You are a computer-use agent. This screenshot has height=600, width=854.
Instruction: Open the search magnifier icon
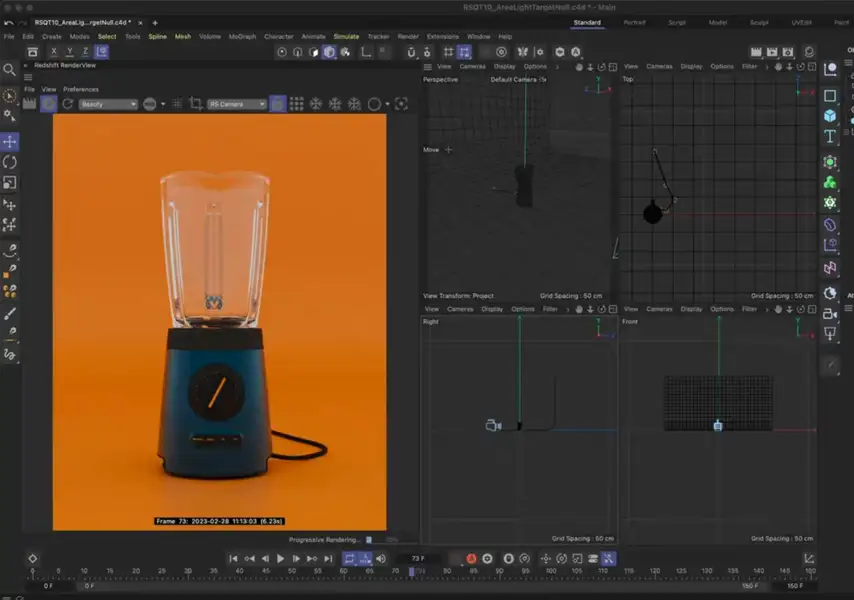(x=10, y=70)
